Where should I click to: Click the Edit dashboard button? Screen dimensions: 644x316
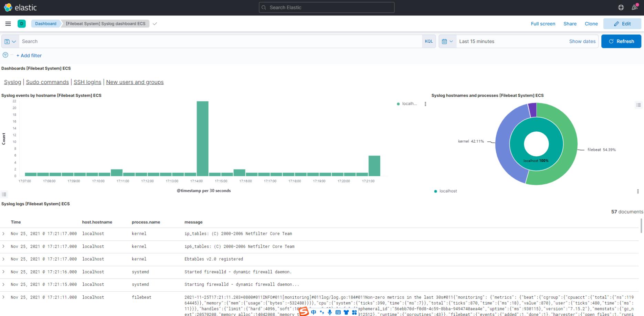click(x=622, y=24)
